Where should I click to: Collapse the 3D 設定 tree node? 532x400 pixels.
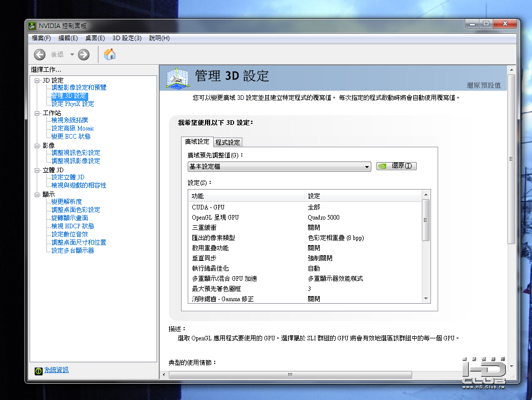click(x=37, y=81)
